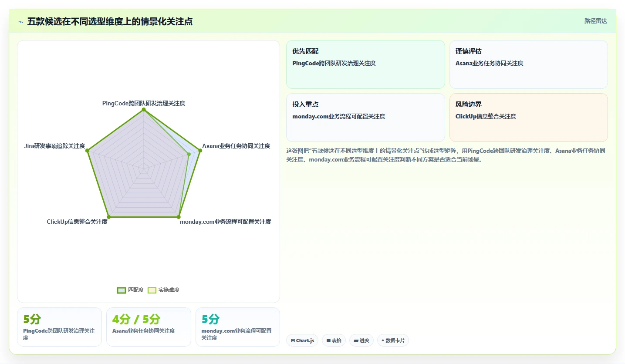
Task: Click the ClickUp信息整合关注度 chart axis label
Action: 77,222
